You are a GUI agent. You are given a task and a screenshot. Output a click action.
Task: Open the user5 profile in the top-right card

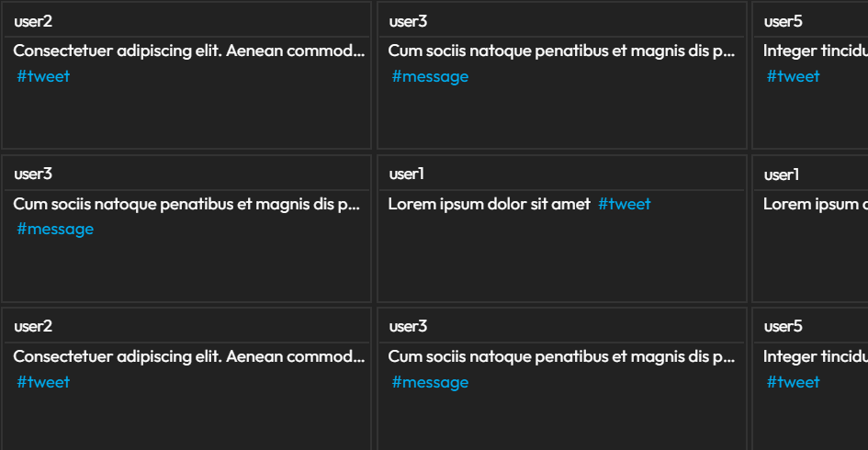coord(783,21)
